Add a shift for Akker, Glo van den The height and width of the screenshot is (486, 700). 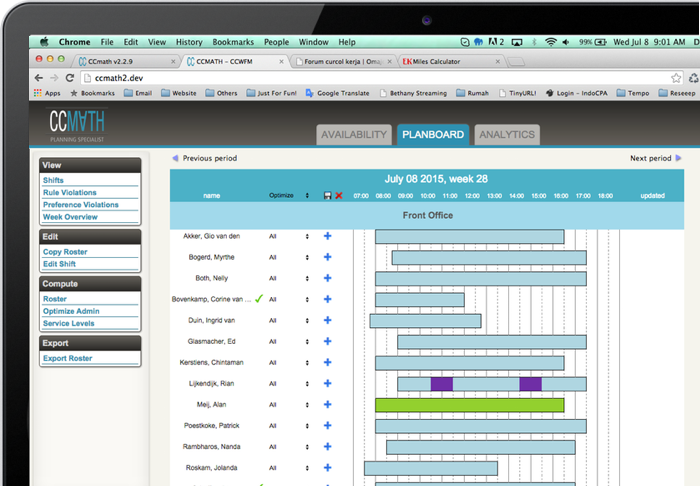point(327,236)
